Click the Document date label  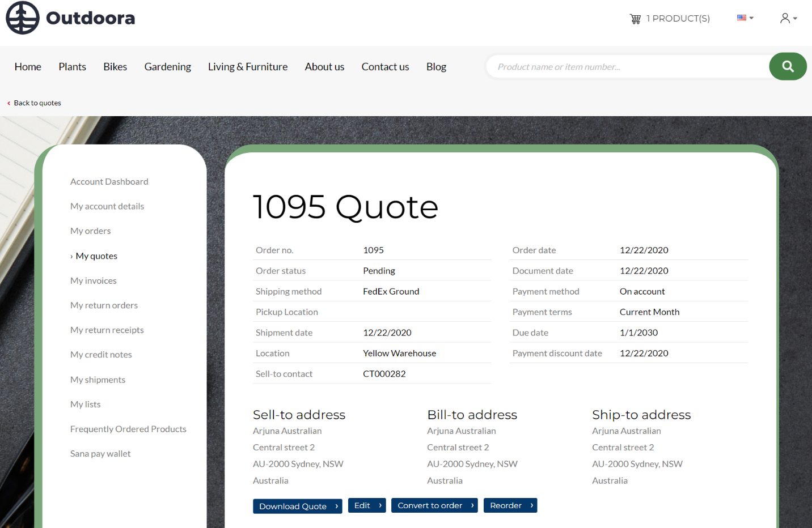(x=543, y=271)
